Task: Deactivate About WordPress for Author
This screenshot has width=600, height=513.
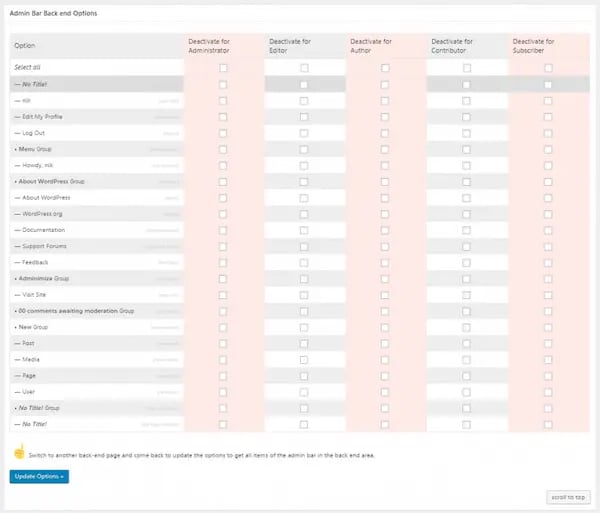Action: 385,197
